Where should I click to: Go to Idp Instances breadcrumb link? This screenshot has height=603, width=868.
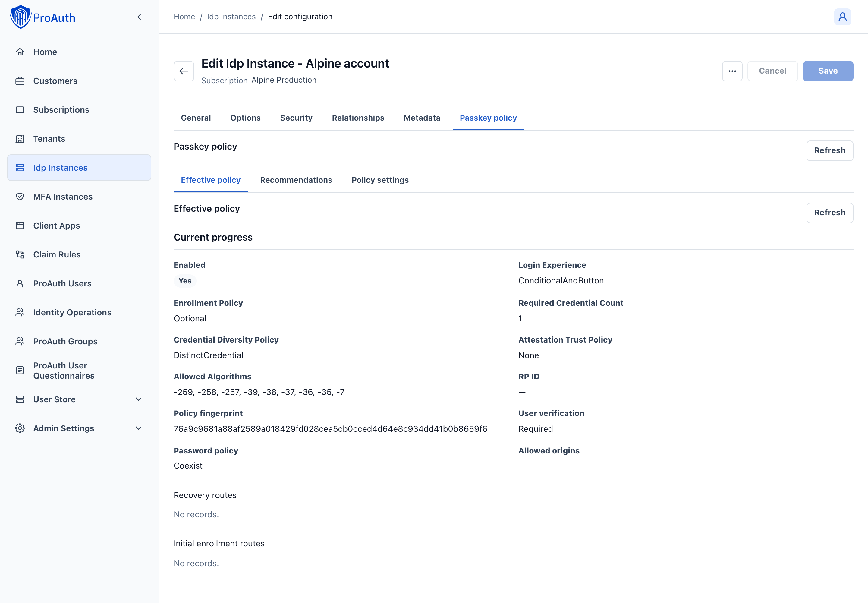pyautogui.click(x=231, y=17)
